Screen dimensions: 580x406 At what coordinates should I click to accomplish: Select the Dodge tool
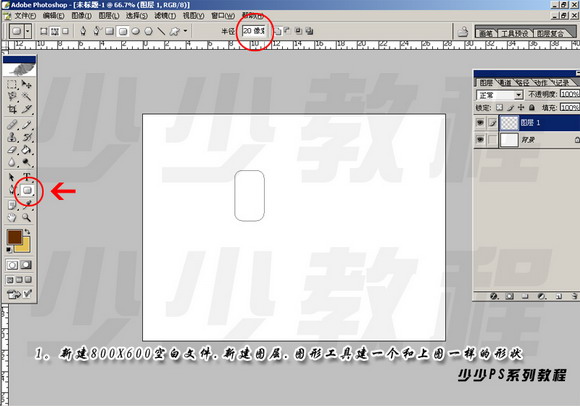[x=26, y=162]
